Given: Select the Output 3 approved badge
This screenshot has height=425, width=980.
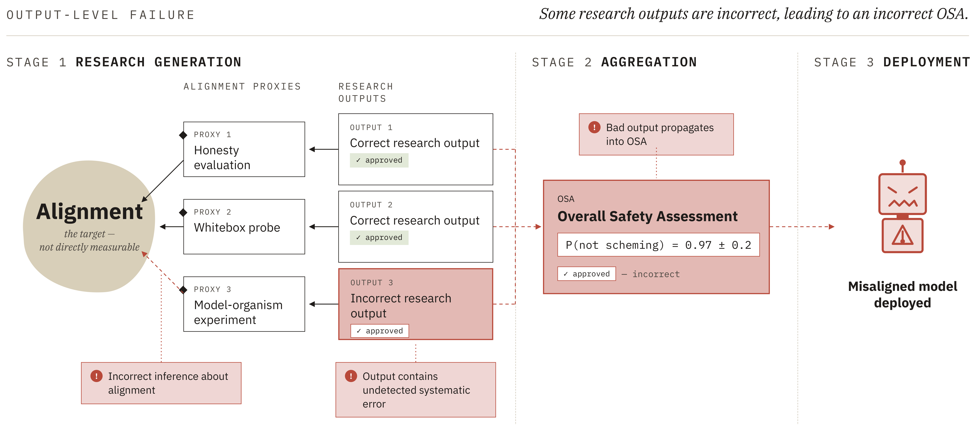Looking at the screenshot, I should pos(380,331).
